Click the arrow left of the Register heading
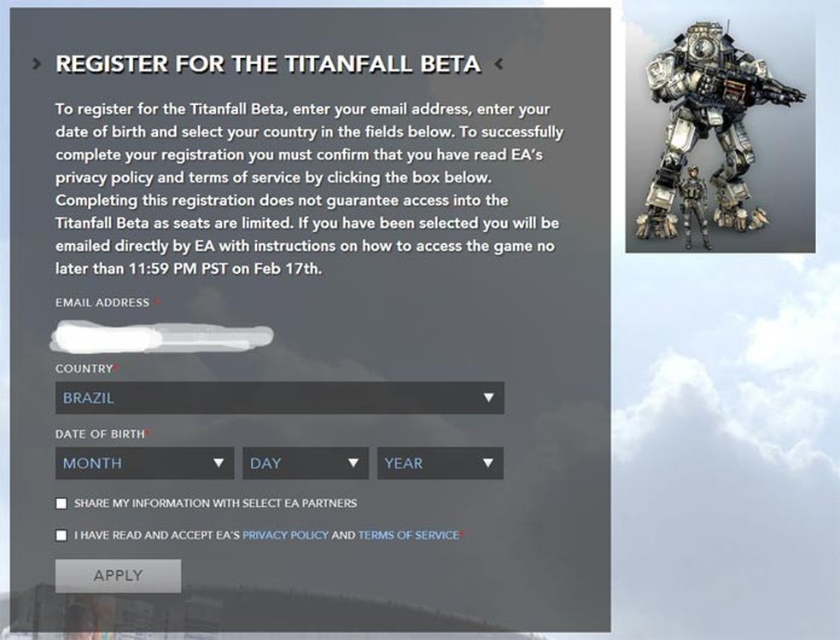Screen dimensions: 840x640 tap(37, 64)
